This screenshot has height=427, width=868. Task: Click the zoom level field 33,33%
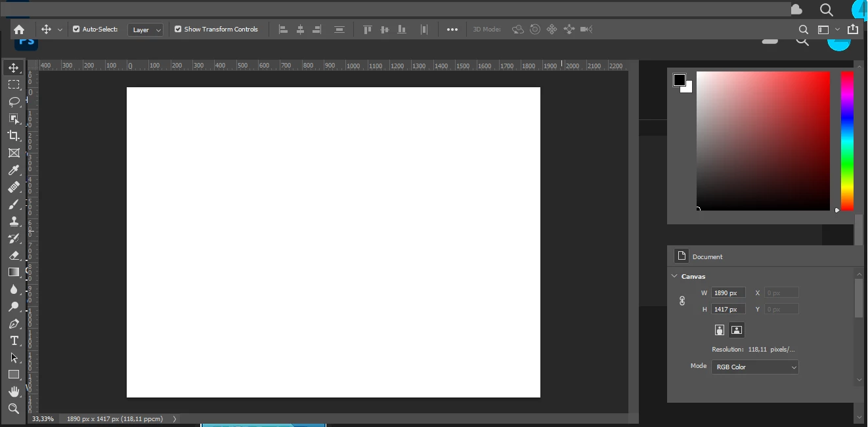[x=43, y=418]
